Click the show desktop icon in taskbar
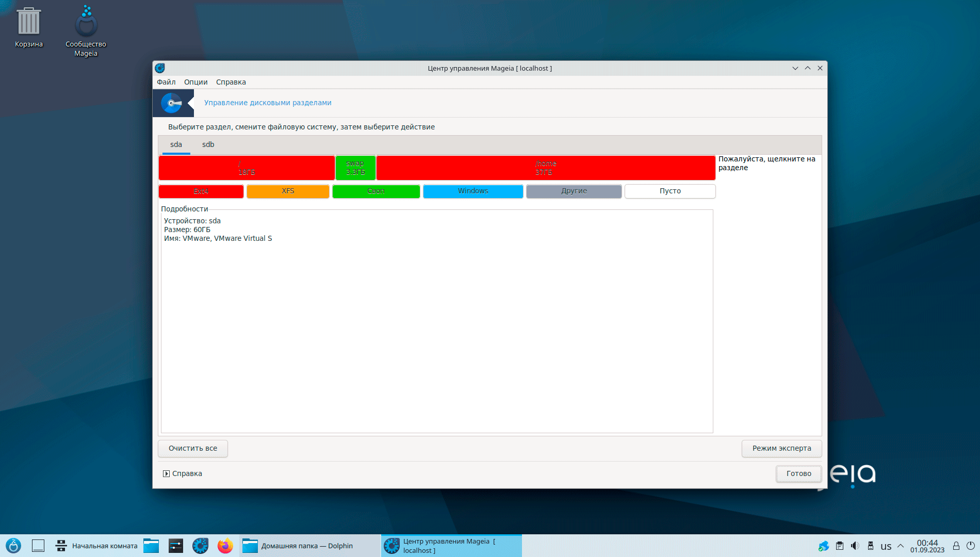This screenshot has height=557, width=980. [x=38, y=546]
